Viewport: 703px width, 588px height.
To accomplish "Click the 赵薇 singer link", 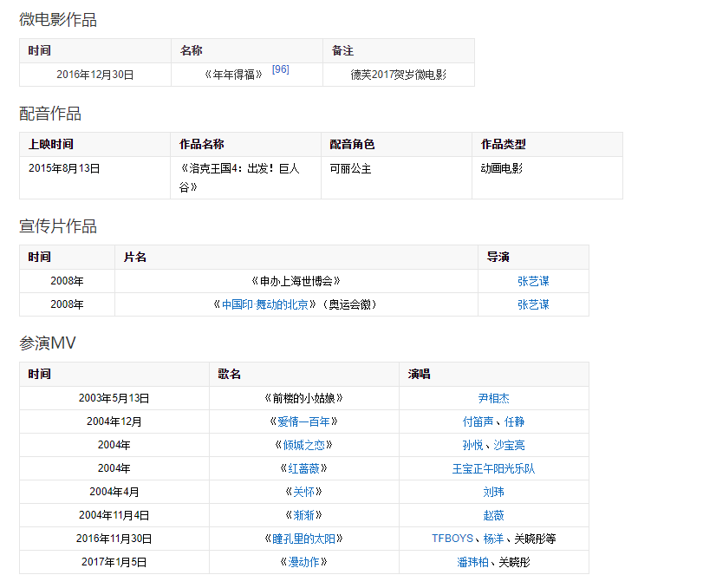I will pos(493,515).
